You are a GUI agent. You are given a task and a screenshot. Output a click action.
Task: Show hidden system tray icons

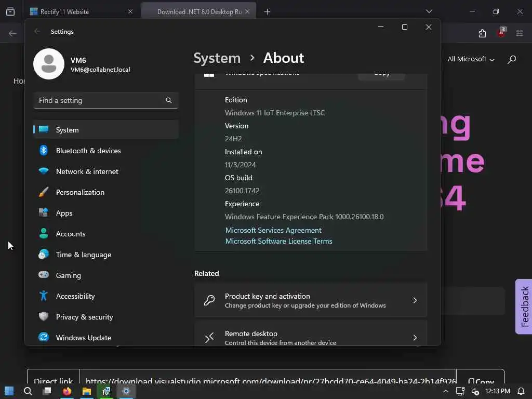[x=446, y=391]
